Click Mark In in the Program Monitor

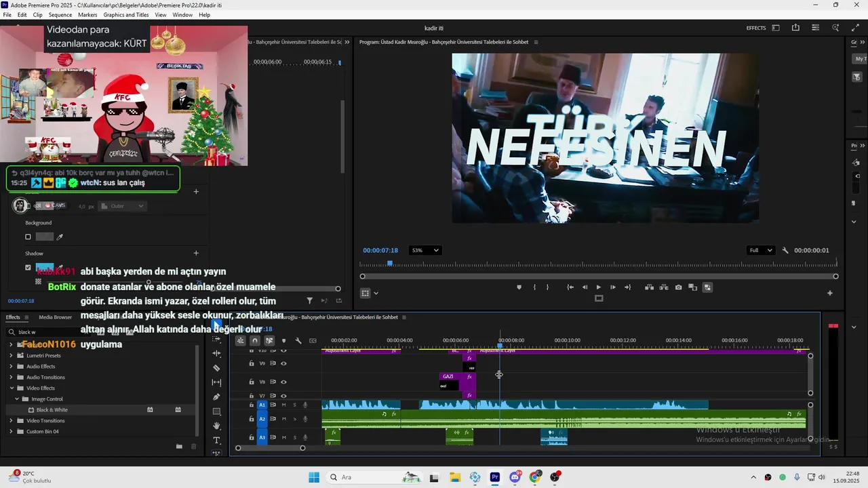tap(534, 287)
